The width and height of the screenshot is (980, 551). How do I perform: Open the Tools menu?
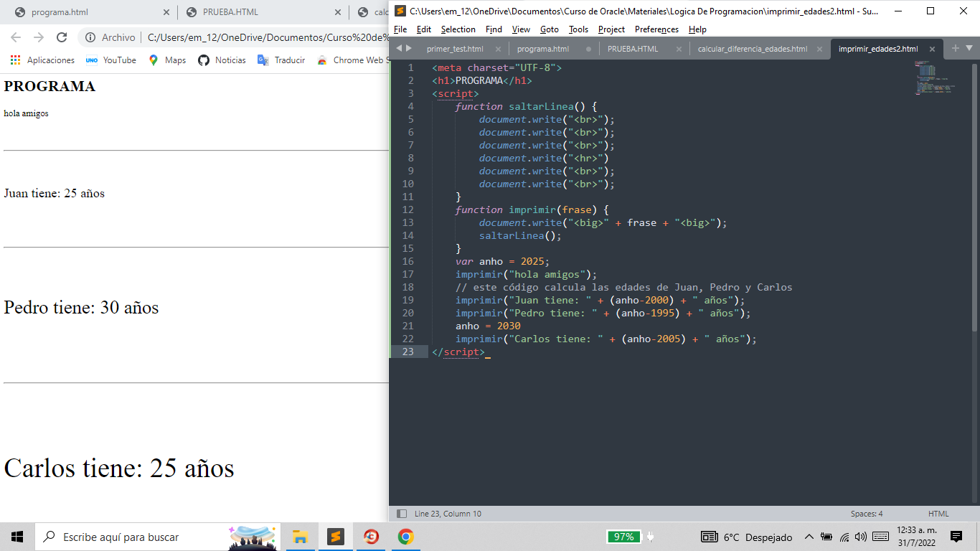pos(578,29)
